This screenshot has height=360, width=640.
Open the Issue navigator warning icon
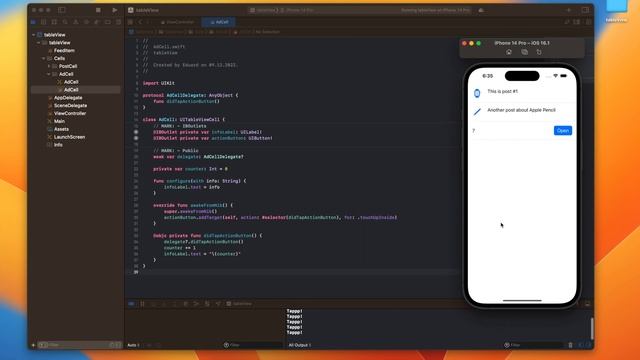[x=76, y=22]
